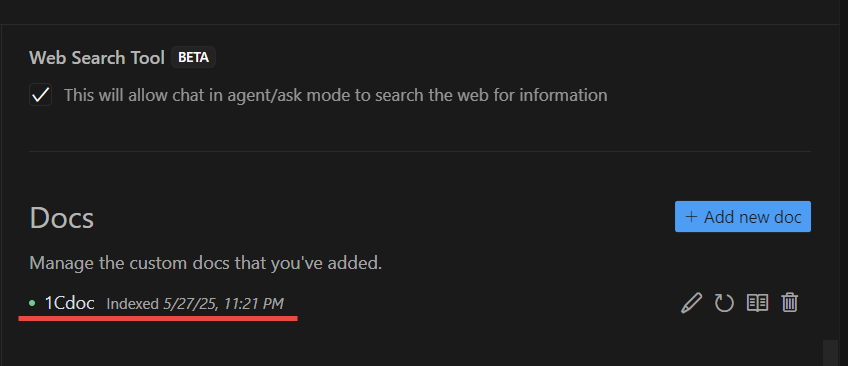Click the BETA badge

(194, 57)
